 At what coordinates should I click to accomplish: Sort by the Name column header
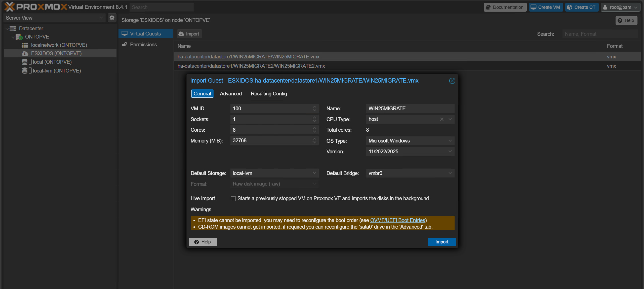388,46
